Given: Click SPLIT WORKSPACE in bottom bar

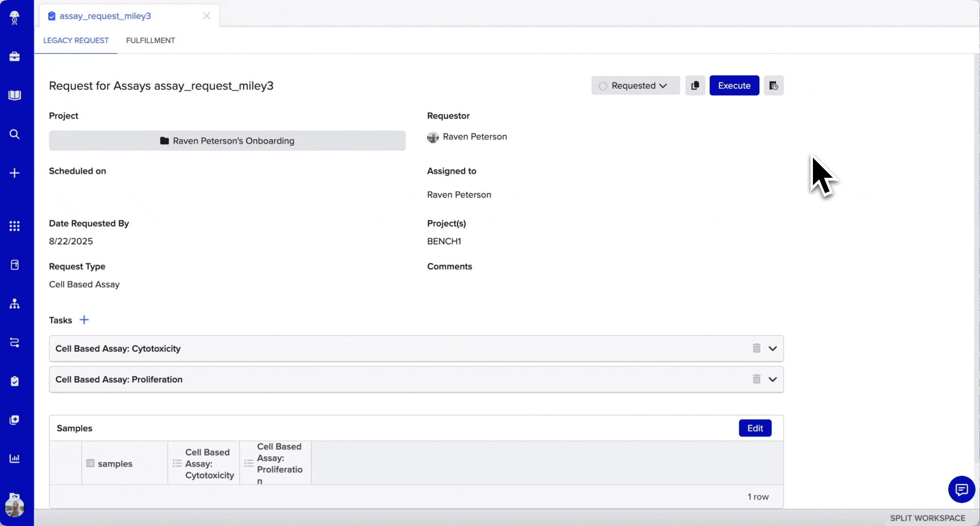Looking at the screenshot, I should click(927, 518).
